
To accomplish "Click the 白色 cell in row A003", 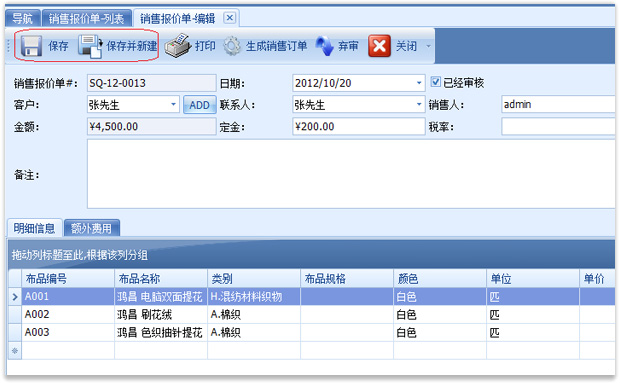I will 440,332.
